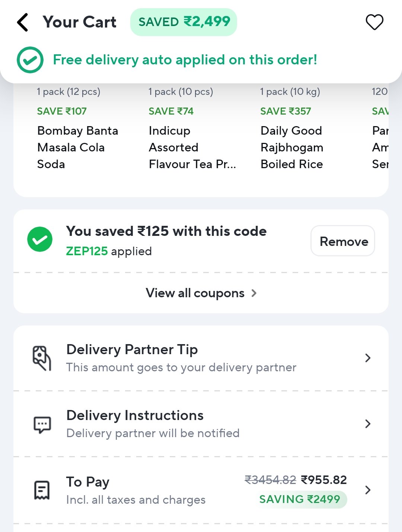The image size is (402, 532).
Task: Open the Delivery Instructions row title
Action: 135,415
